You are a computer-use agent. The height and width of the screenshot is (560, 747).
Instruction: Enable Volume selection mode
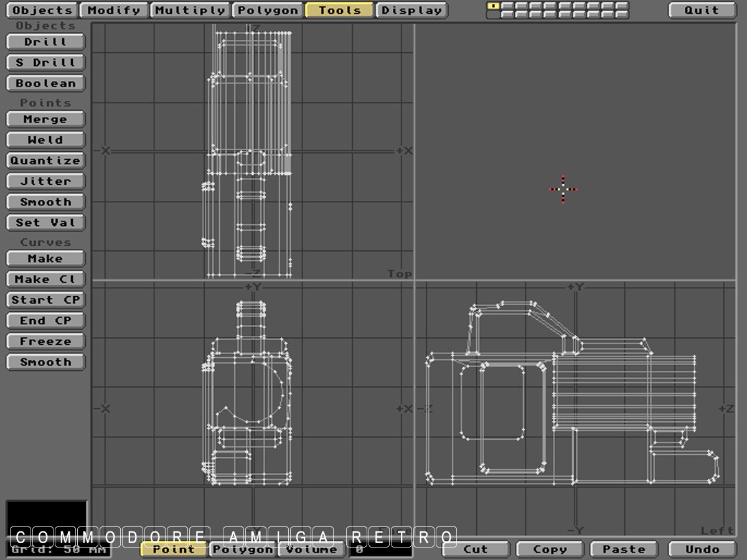[311, 549]
